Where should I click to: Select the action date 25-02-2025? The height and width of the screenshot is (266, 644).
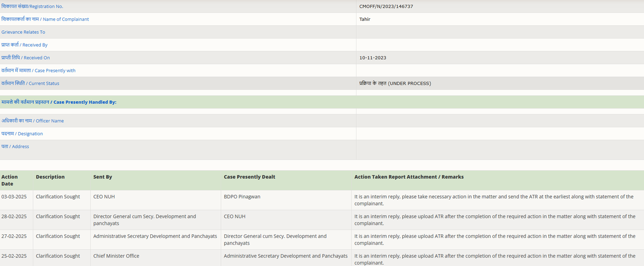[15, 256]
